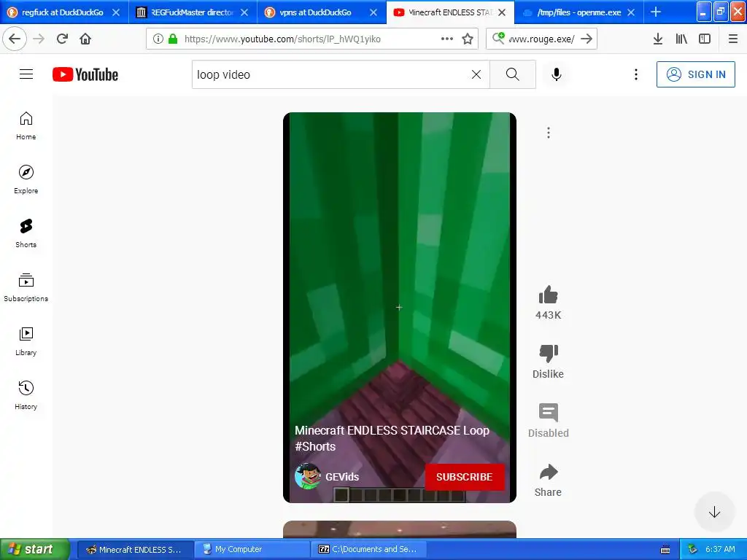Click the browser forward arrow
This screenshot has width=747, height=560.
(39, 39)
